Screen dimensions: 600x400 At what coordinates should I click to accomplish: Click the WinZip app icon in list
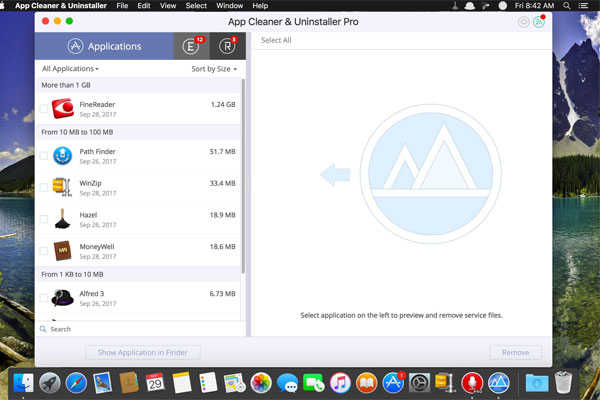pyautogui.click(x=63, y=187)
